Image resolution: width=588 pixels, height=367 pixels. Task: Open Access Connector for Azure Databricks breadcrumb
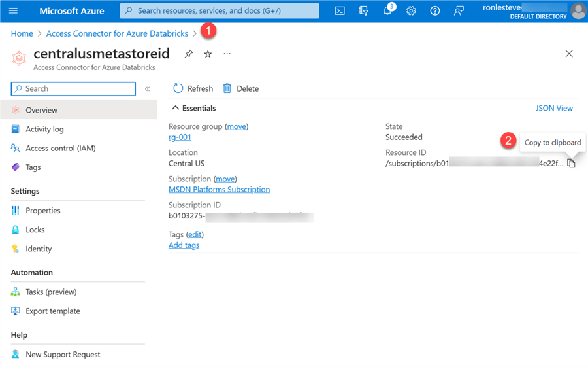coord(117,33)
